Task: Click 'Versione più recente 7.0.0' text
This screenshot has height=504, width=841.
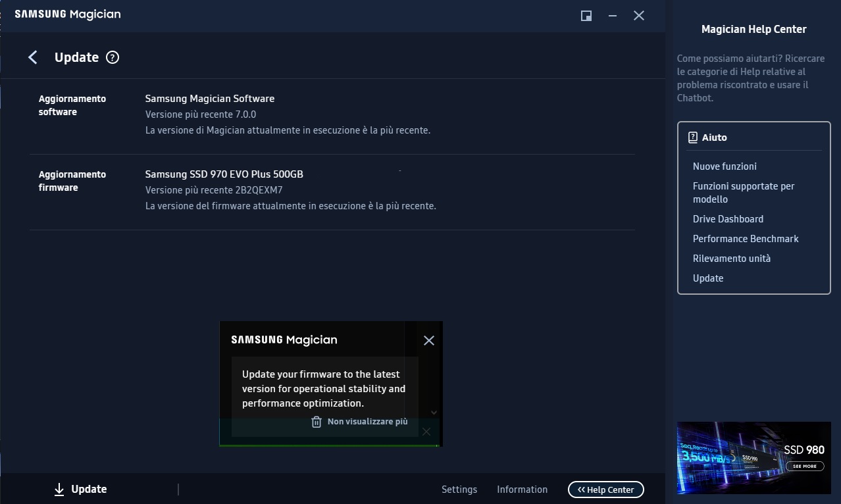Action: pyautogui.click(x=201, y=114)
